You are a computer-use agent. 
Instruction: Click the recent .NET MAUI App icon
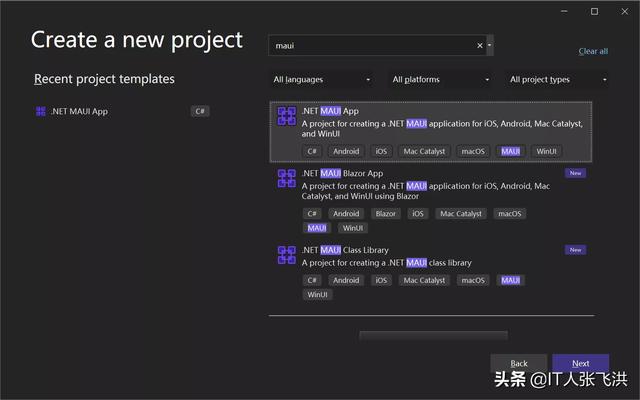tap(41, 111)
